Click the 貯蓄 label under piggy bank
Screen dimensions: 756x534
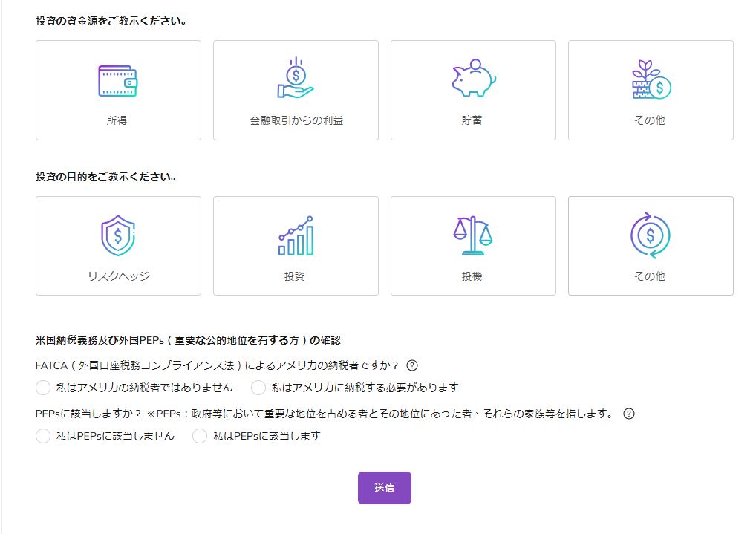coord(472,120)
